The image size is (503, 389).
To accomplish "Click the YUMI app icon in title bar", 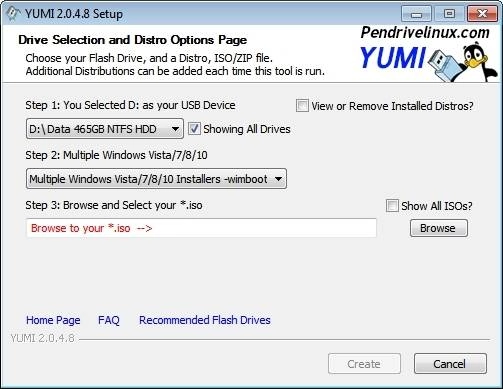I will point(13,13).
